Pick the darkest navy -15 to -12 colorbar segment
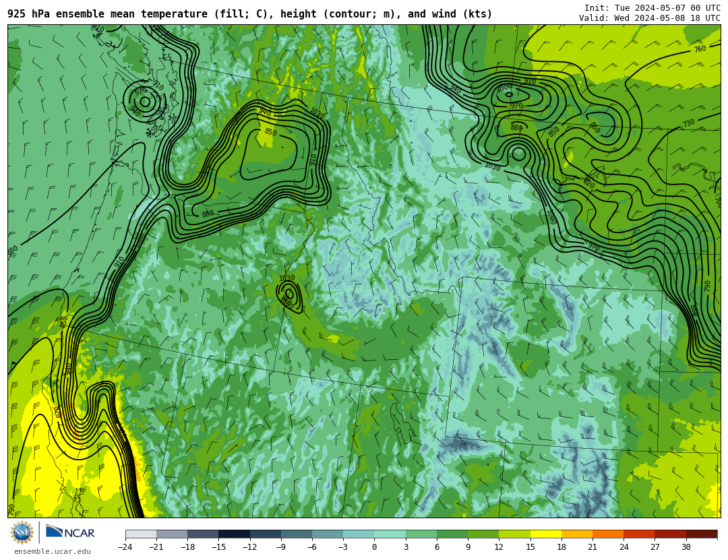Image resolution: width=728 pixels, height=560 pixels. [235, 534]
